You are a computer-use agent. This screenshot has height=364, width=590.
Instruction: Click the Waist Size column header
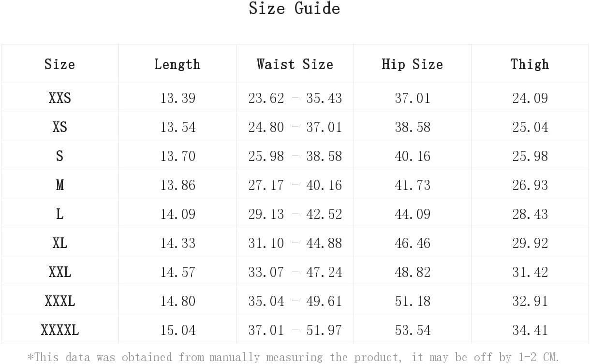click(x=295, y=64)
